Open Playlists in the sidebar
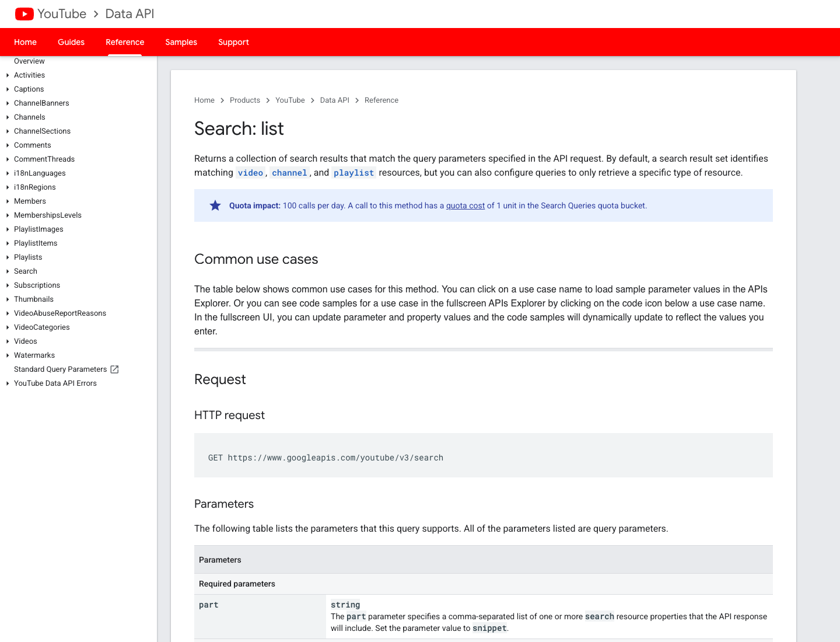 [28, 257]
